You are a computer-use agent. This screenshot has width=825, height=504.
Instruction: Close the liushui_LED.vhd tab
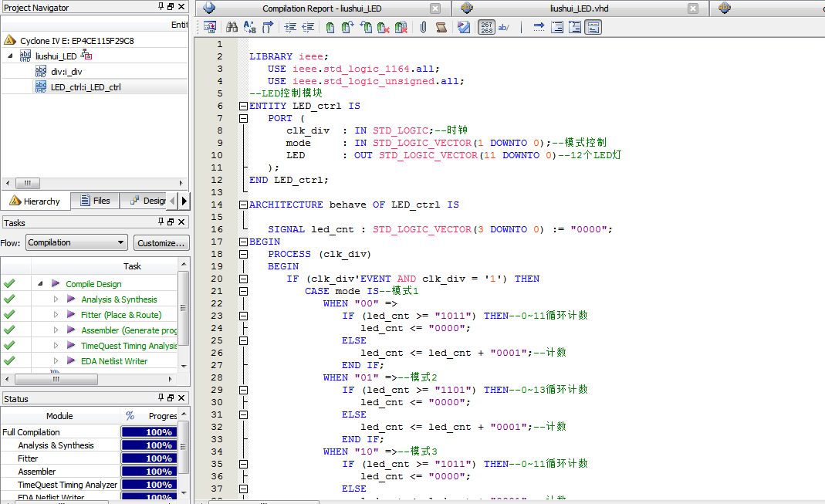tap(694, 8)
